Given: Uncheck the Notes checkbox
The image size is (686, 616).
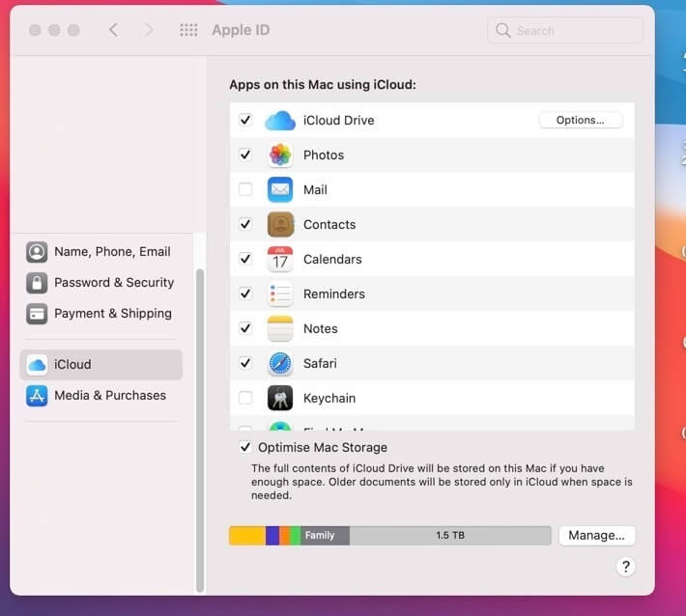Looking at the screenshot, I should click(x=245, y=328).
